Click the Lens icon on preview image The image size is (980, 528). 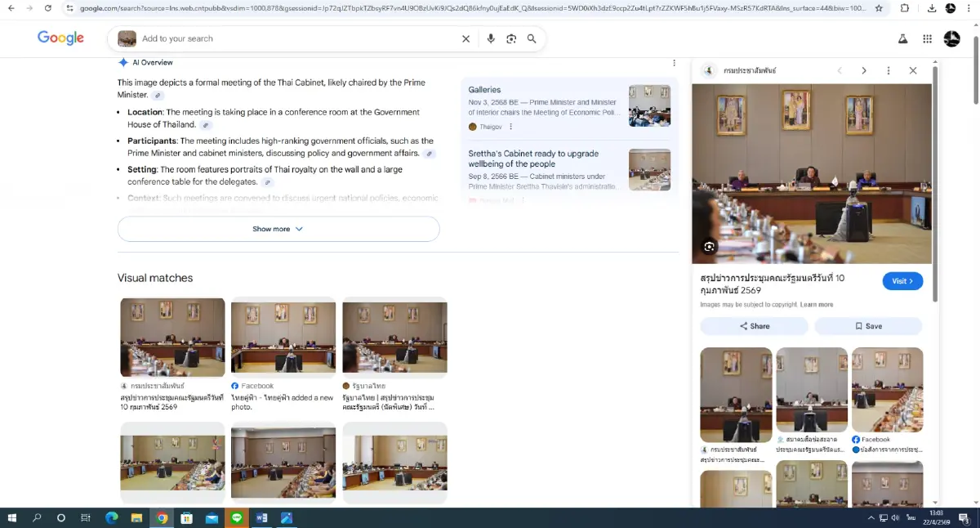tap(709, 246)
